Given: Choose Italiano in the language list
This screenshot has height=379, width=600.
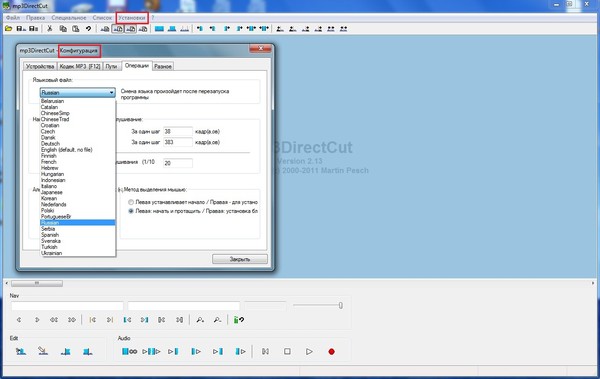Looking at the screenshot, I should (78, 186).
